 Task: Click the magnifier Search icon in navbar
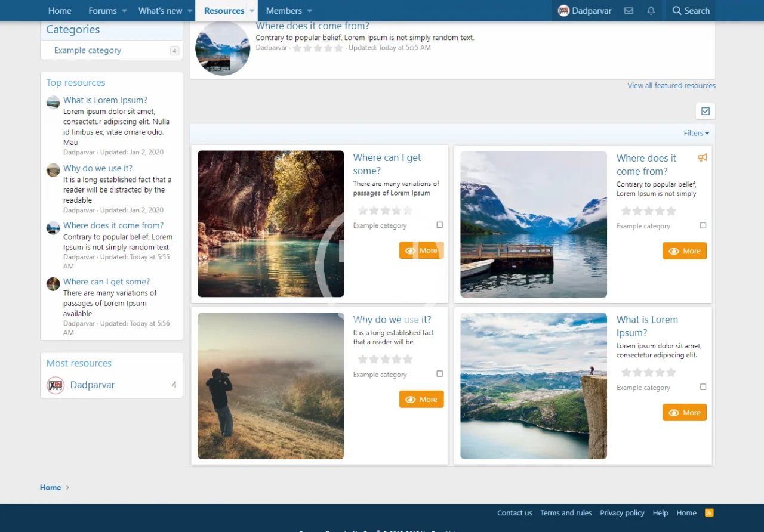coord(677,11)
